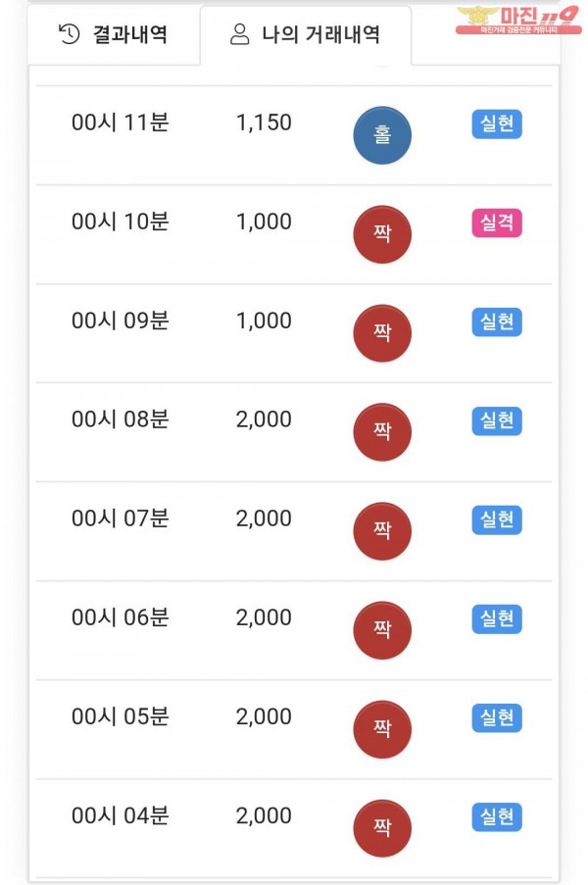The image size is (588, 885).
Task: Select the blue 홀 circle at 00시 11분
Action: (382, 135)
